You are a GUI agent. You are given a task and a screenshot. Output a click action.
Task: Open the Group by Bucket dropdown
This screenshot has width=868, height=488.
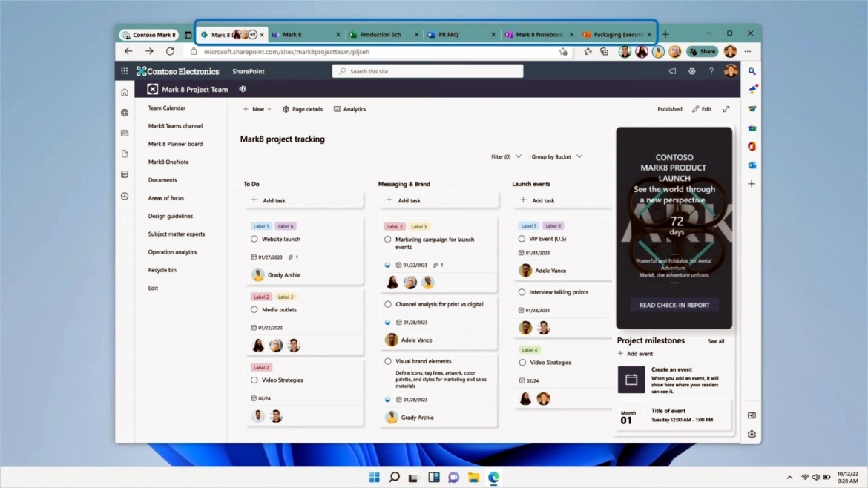coord(556,156)
